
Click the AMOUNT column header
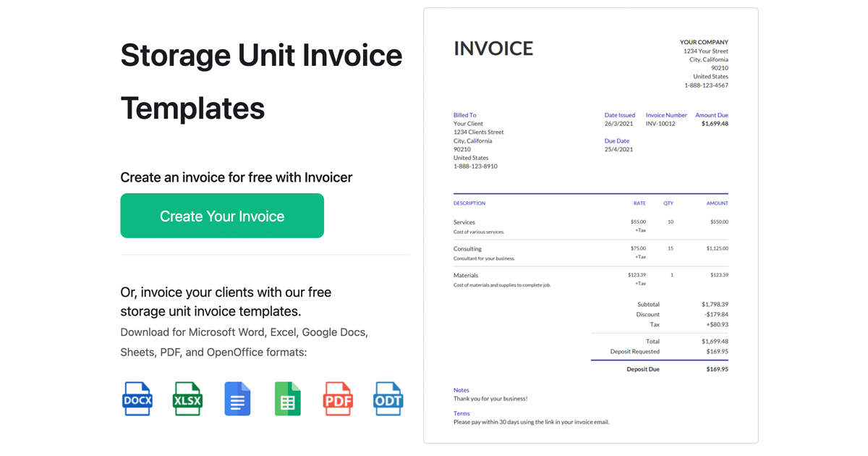tap(718, 203)
